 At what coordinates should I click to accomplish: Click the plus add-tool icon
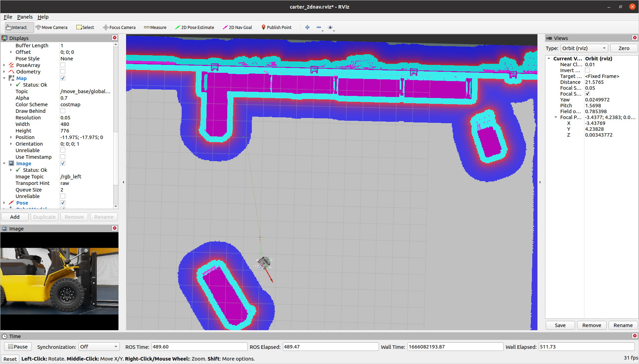coord(307,27)
